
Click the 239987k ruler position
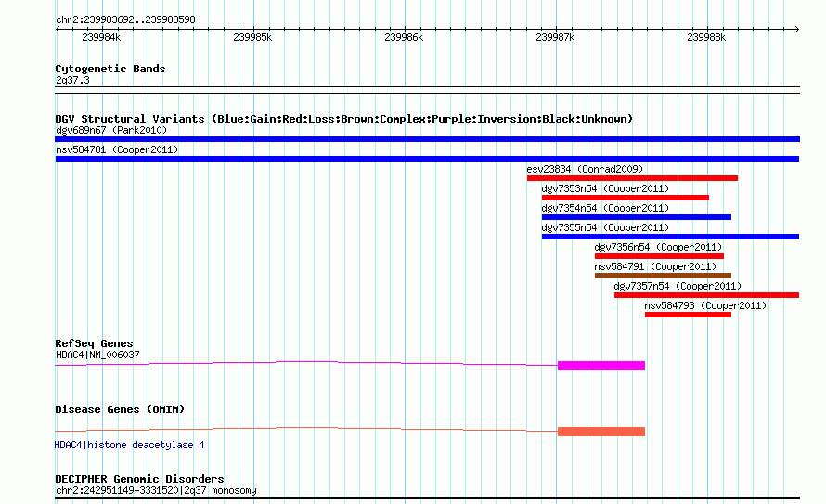[x=555, y=37]
